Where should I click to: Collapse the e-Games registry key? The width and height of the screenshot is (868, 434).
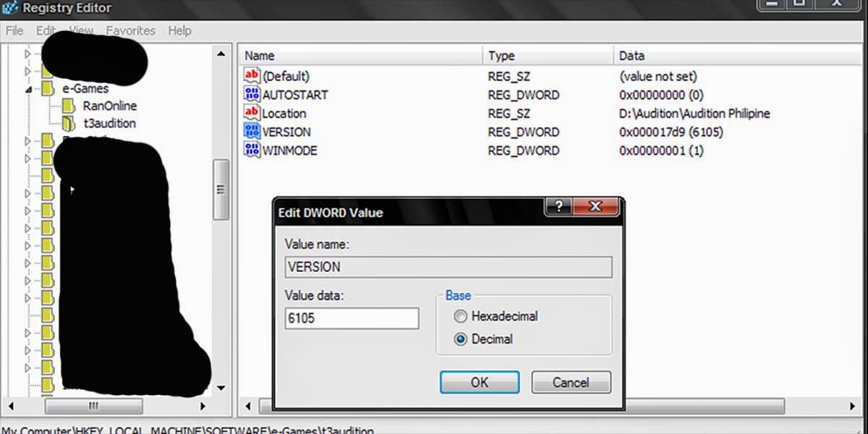point(29,89)
